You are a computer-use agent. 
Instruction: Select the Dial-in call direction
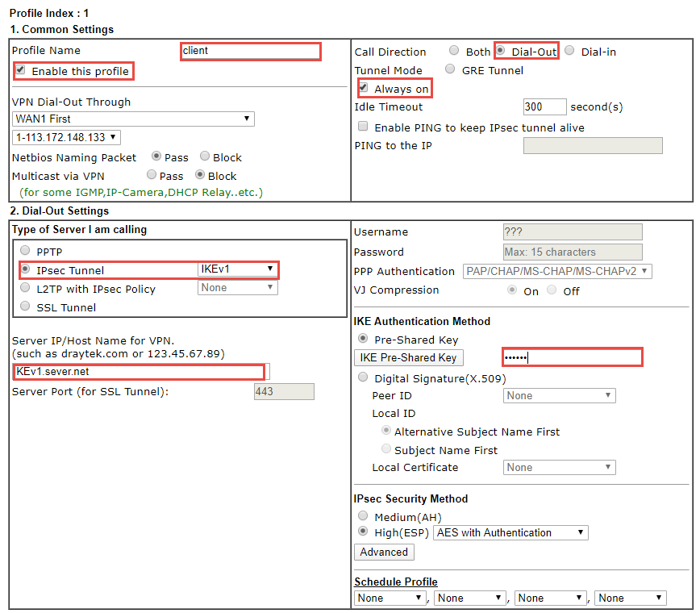pyautogui.click(x=569, y=51)
